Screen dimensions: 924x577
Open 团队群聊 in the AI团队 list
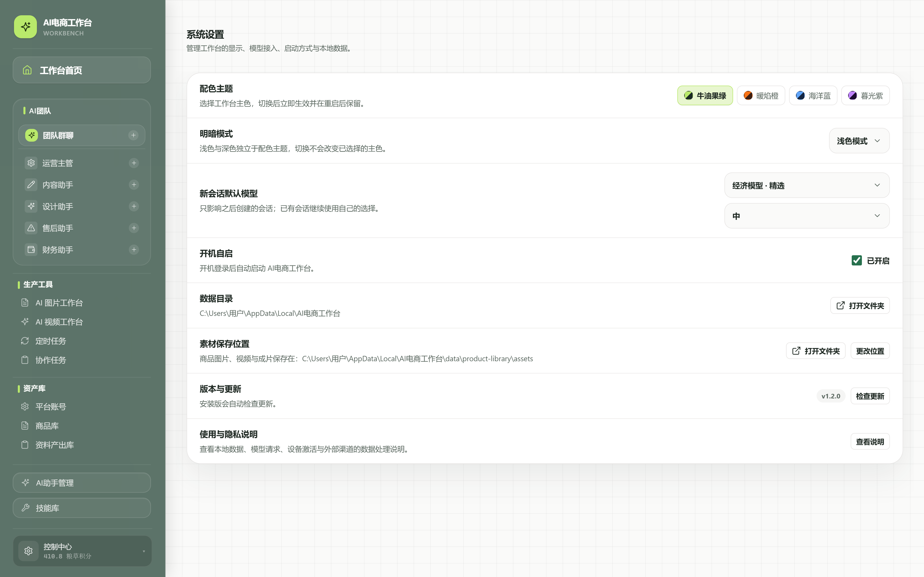[x=81, y=135]
